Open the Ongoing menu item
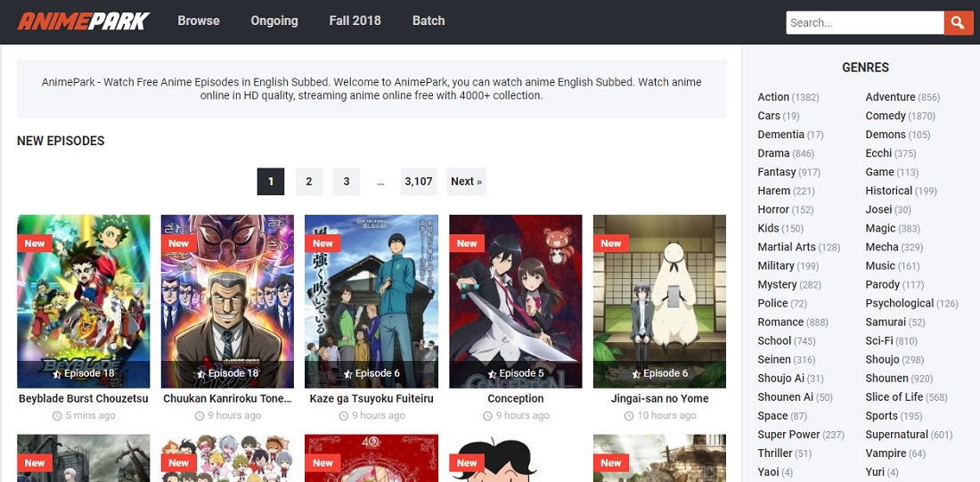 click(274, 20)
